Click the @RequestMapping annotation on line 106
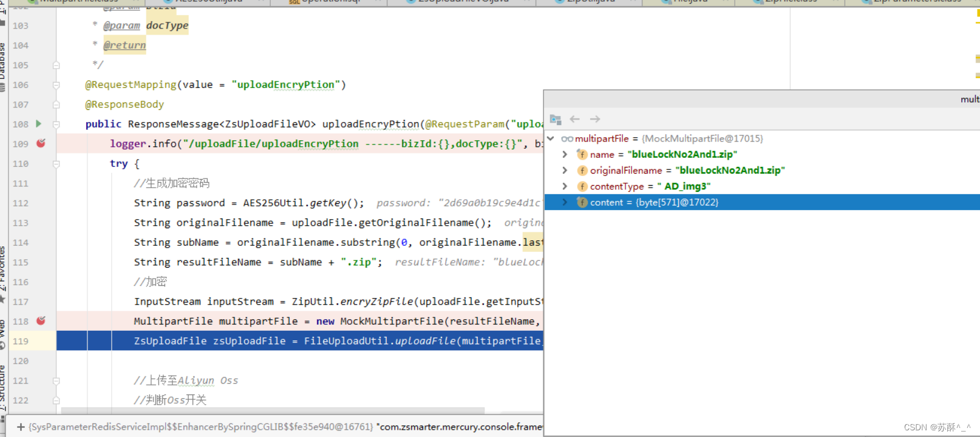The width and height of the screenshot is (980, 437). (x=131, y=84)
